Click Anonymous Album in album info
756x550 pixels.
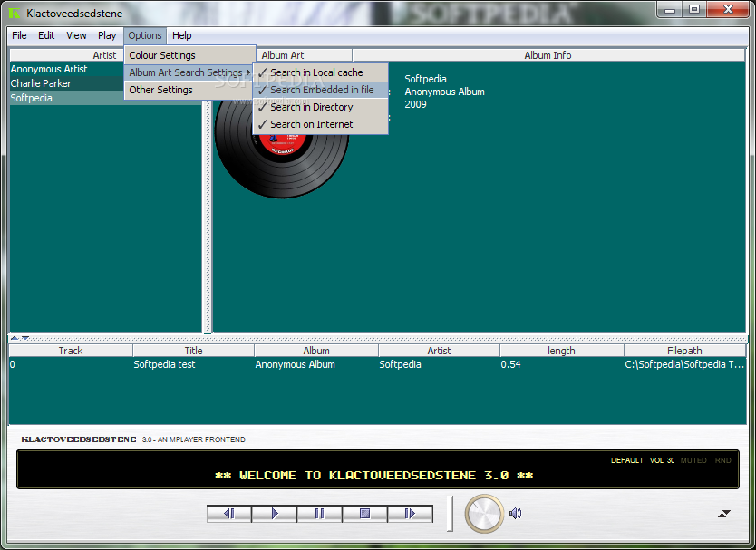click(444, 92)
